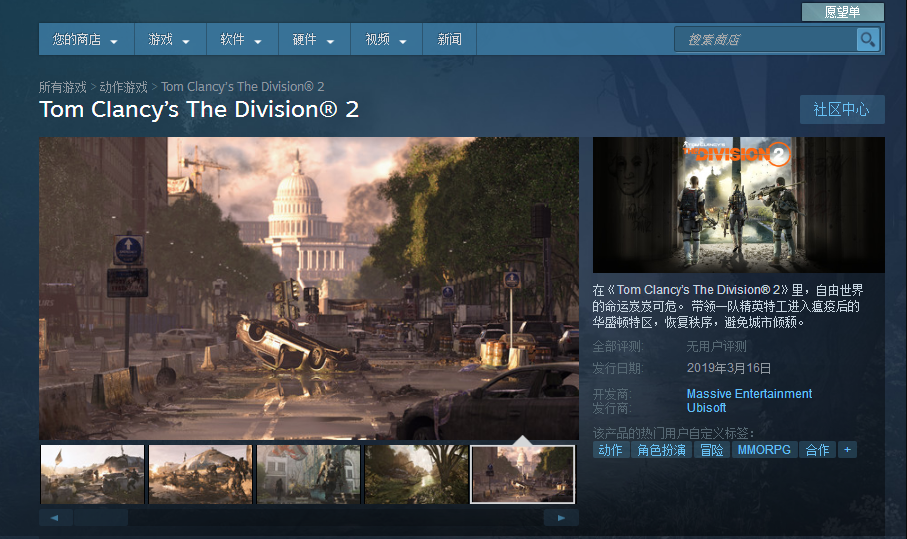The width and height of the screenshot is (907, 539).
Task: Select first screenshot thumbnail with flag
Action: 93,474
